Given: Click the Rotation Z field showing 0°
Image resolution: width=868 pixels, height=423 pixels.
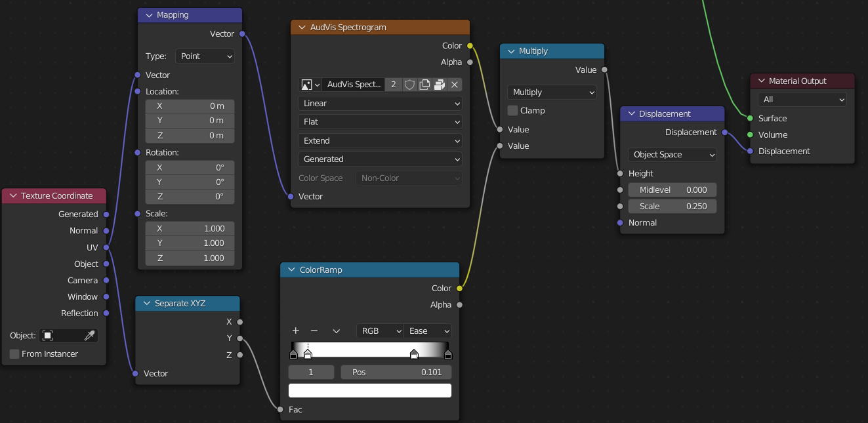Looking at the screenshot, I should tap(190, 197).
